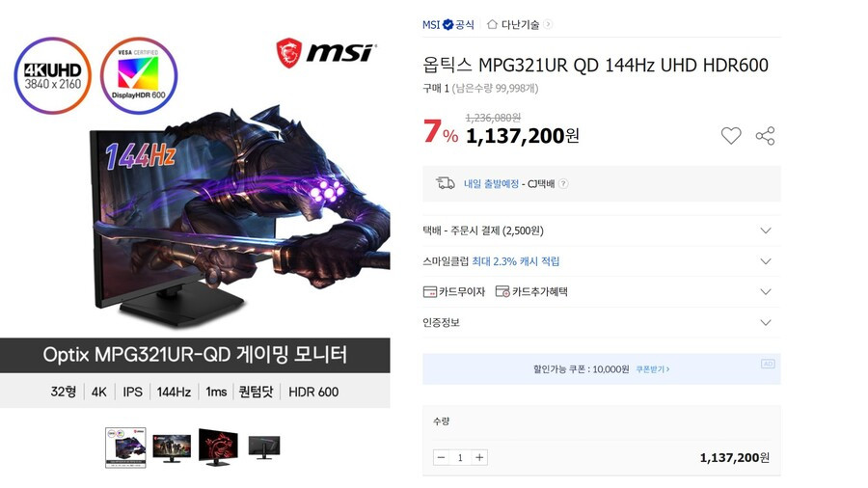Increase quantity with the plus button
868x488 pixels.
[479, 457]
